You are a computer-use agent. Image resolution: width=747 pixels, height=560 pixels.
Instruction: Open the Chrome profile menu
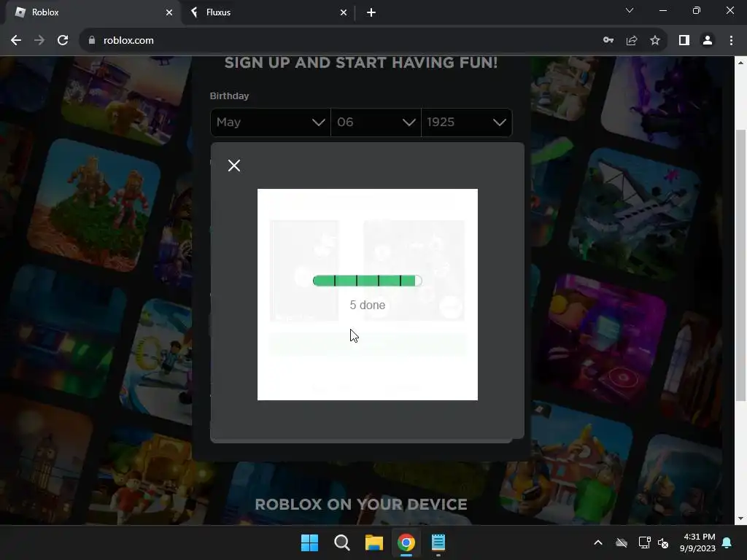point(708,41)
